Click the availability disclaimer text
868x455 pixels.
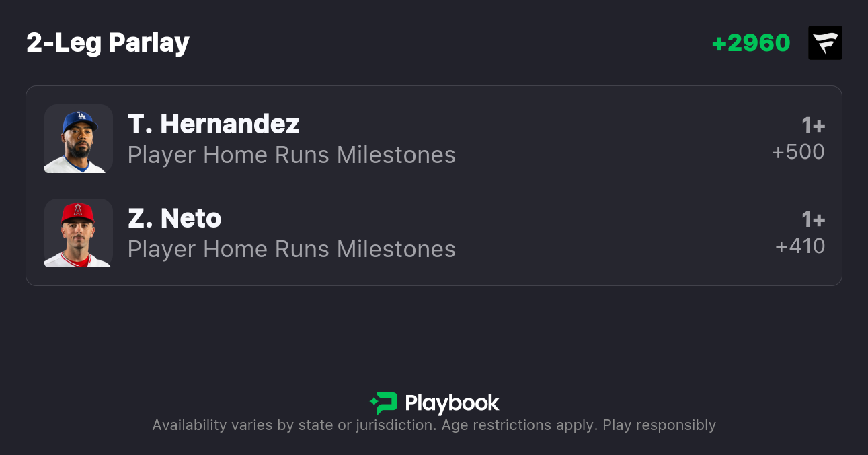tap(292, 425)
